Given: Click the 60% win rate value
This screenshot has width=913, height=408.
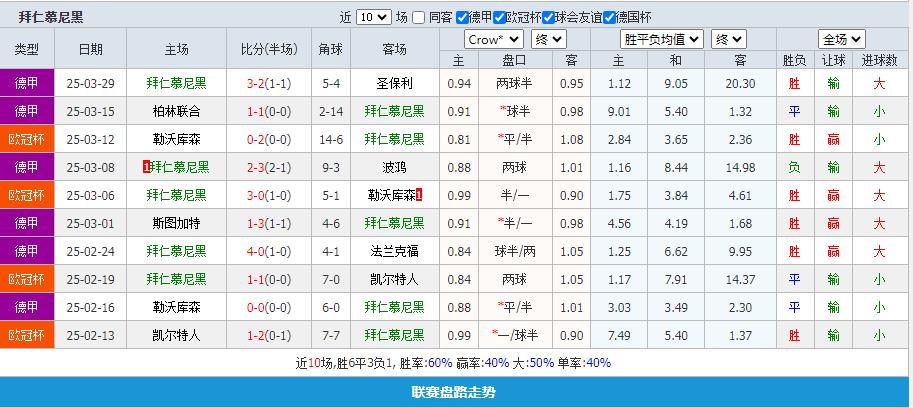Looking at the screenshot, I should click(440, 363).
